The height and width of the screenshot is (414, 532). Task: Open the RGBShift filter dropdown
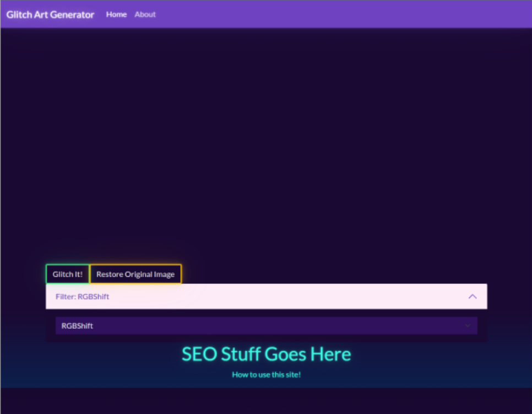(x=265, y=326)
